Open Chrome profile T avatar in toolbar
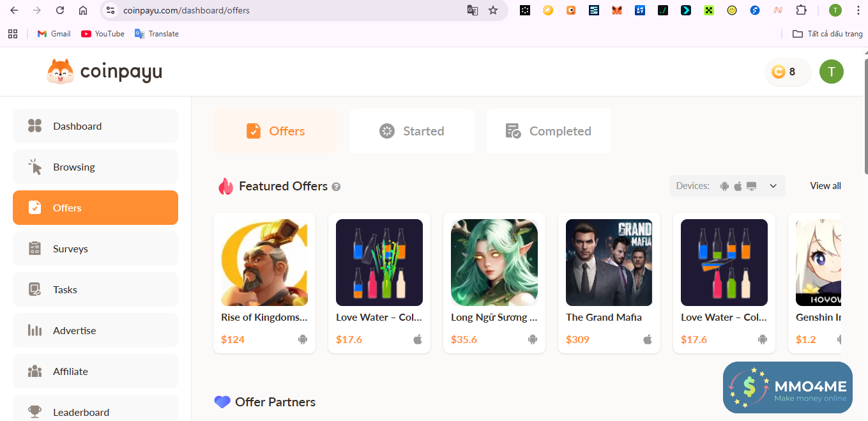The height and width of the screenshot is (421, 868). pos(835,10)
